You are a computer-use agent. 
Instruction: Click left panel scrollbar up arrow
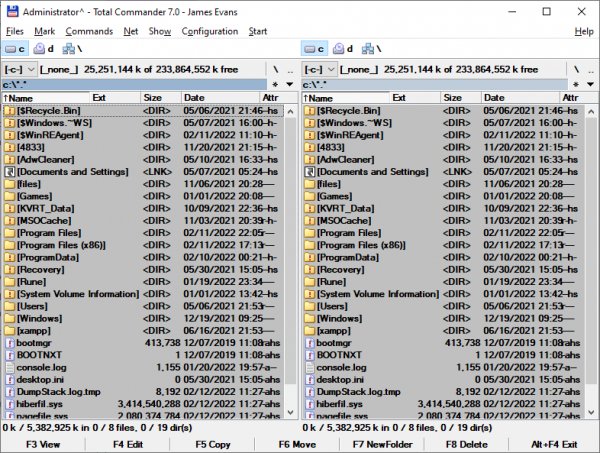point(290,112)
